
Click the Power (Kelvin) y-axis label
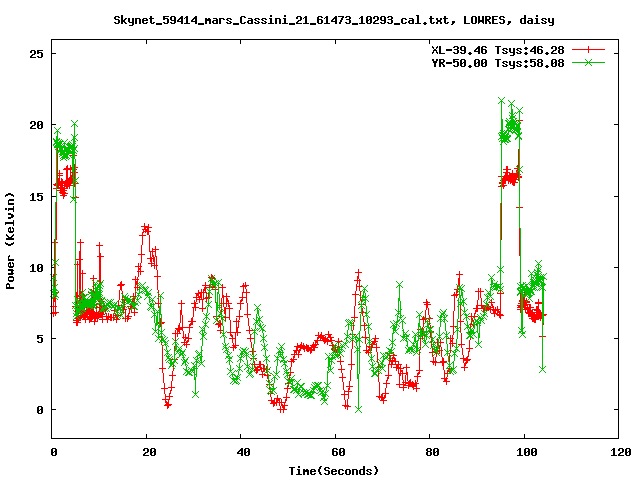pyautogui.click(x=10, y=241)
